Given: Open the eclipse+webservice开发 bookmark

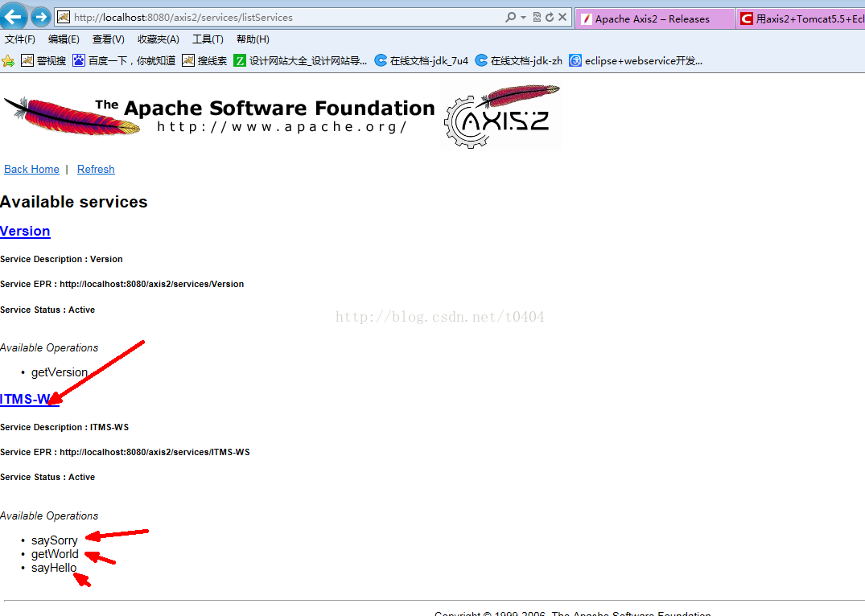Looking at the screenshot, I should click(x=636, y=60).
